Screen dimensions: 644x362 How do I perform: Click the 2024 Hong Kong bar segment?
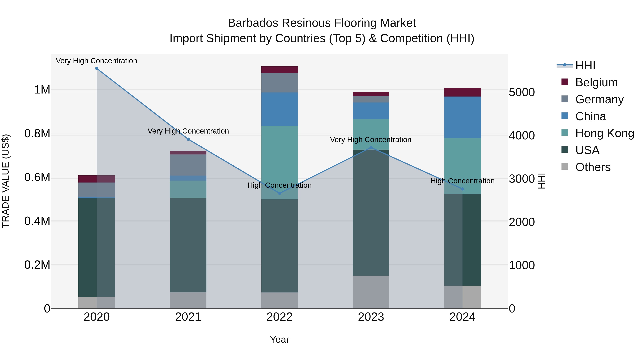tap(462, 166)
